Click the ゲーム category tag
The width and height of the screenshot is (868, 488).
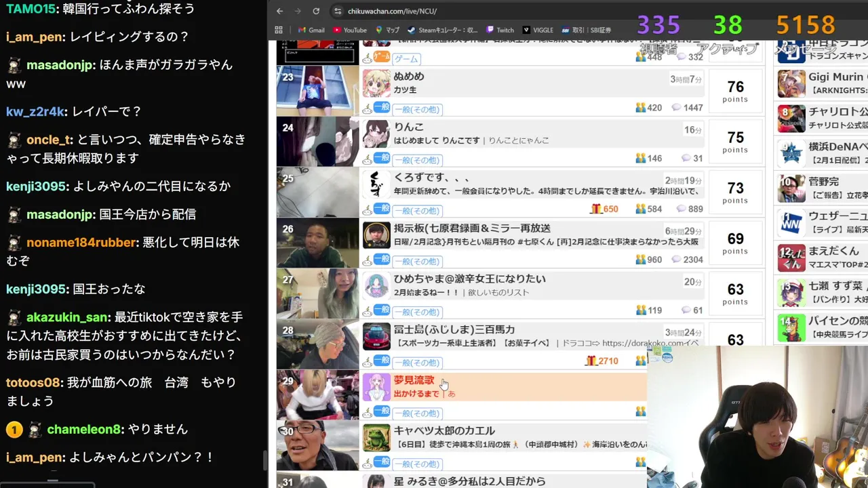(x=406, y=59)
